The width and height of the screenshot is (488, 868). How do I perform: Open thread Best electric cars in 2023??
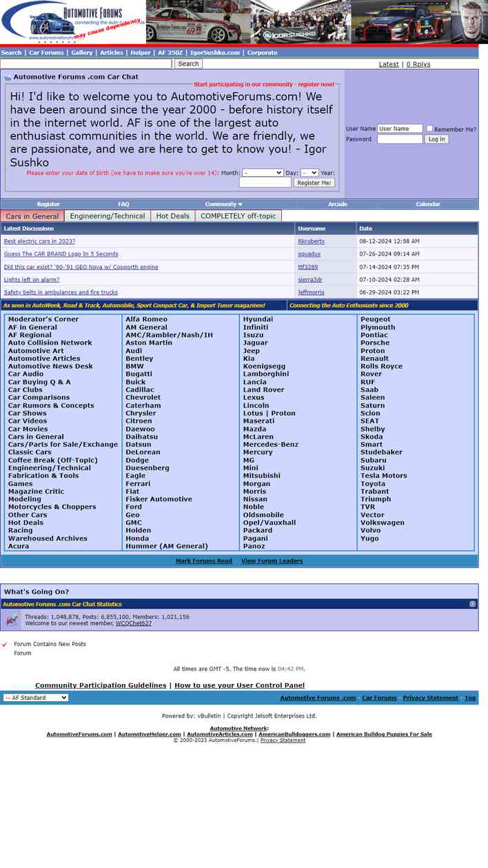click(39, 241)
